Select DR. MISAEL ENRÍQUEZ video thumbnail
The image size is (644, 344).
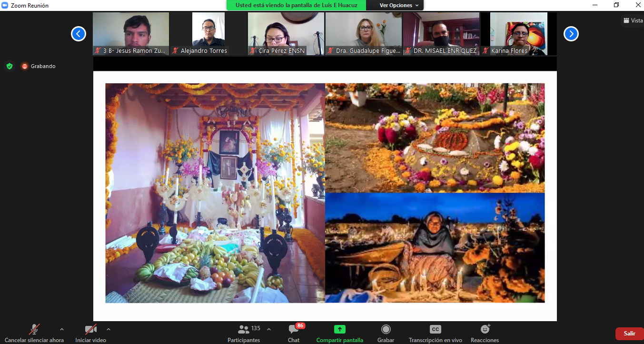[x=441, y=34]
